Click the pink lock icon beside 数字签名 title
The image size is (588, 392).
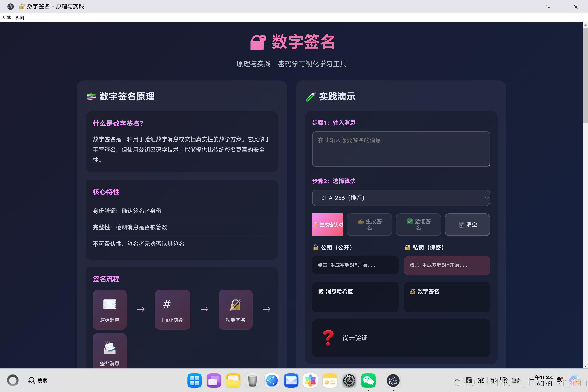coord(258,43)
